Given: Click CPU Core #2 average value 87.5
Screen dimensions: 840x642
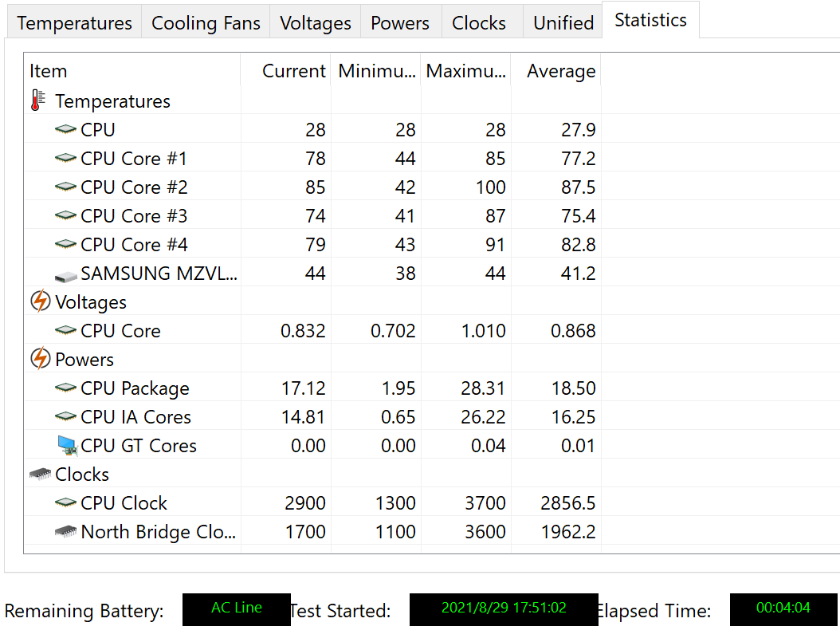Looking at the screenshot, I should [578, 187].
